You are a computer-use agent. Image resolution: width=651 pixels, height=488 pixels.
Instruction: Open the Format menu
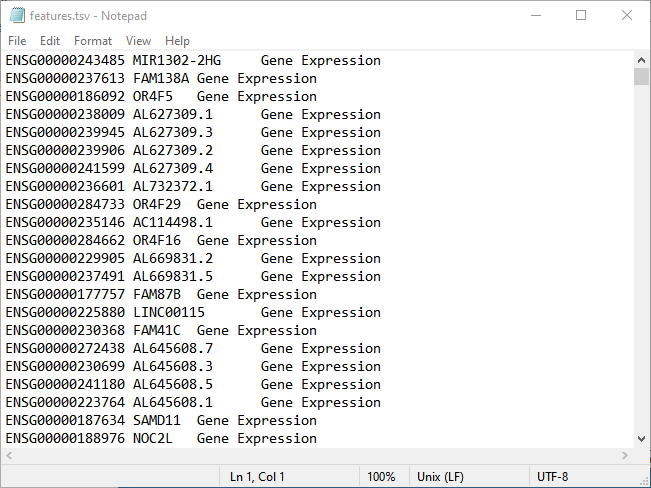pos(93,41)
